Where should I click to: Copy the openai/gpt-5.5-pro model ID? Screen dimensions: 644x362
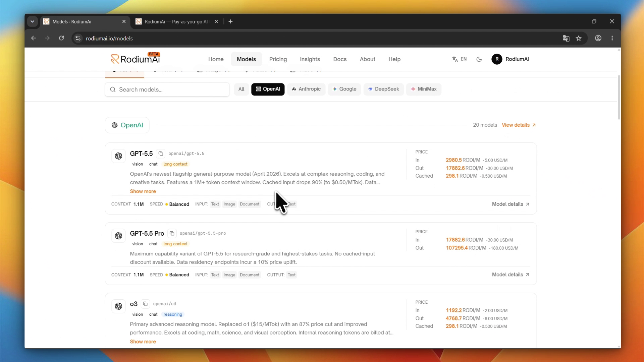pos(172,233)
